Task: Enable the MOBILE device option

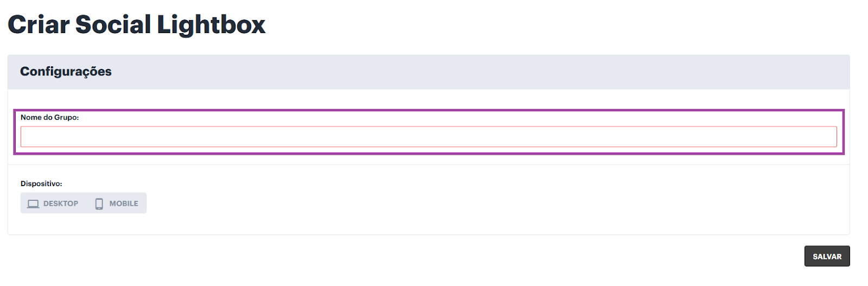Action: pos(117,204)
